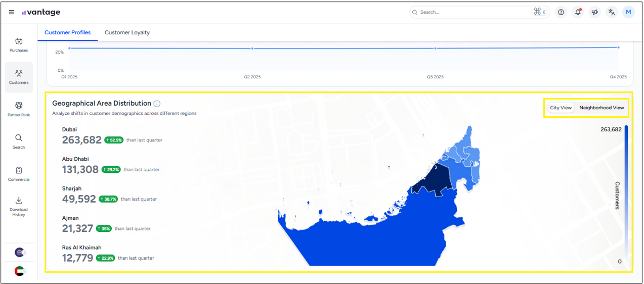Open the user profile avatar menu
This screenshot has width=644, height=284.
(x=628, y=12)
